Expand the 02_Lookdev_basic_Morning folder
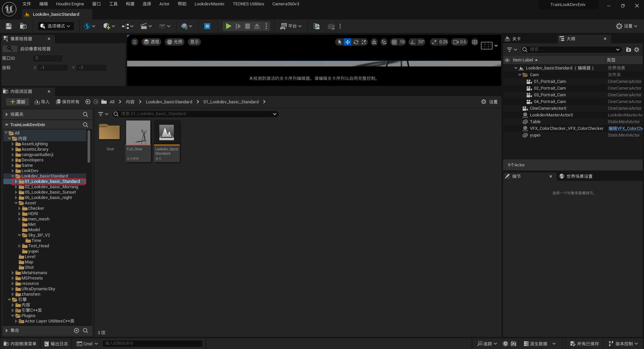Screen dimensions: 644x349 point(16,187)
